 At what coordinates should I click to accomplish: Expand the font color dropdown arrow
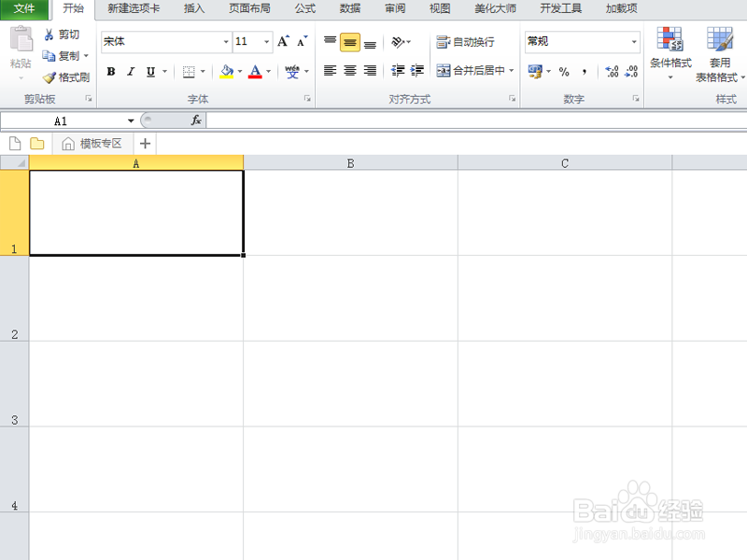pos(268,72)
